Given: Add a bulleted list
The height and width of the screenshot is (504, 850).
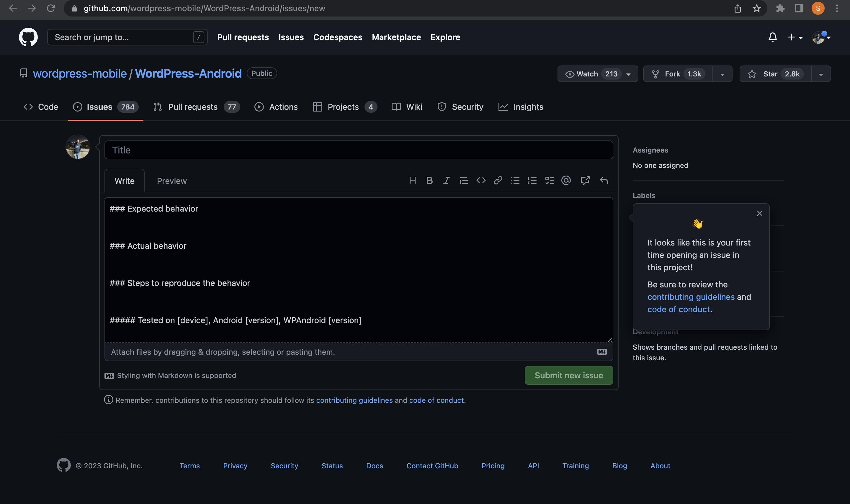Looking at the screenshot, I should pos(515,180).
